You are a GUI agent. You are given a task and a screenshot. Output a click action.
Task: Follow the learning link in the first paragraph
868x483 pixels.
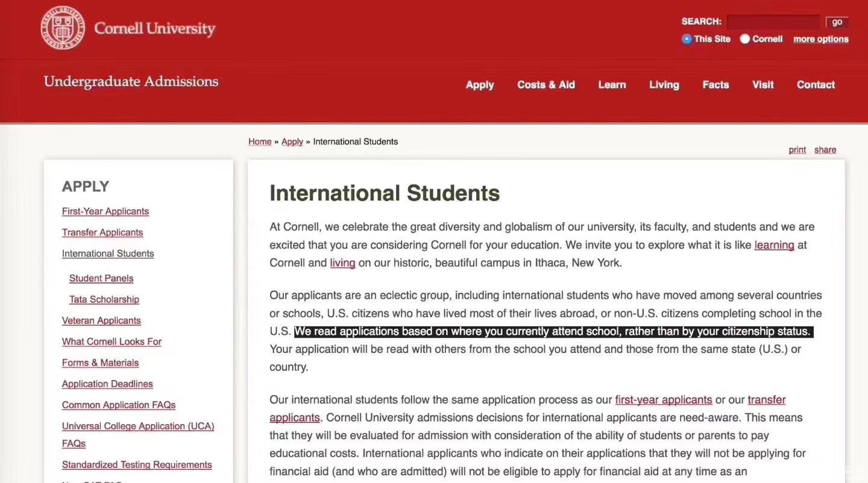[x=774, y=245]
